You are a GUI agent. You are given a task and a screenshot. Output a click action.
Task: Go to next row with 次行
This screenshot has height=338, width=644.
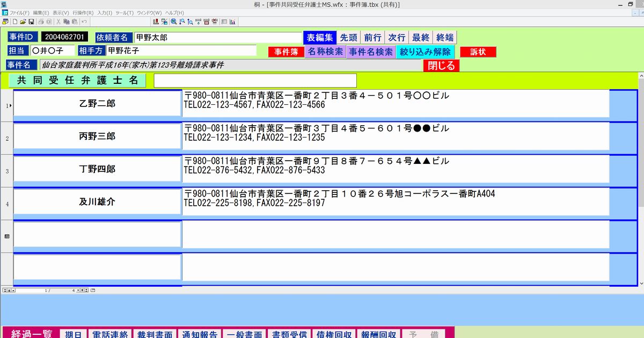point(397,38)
